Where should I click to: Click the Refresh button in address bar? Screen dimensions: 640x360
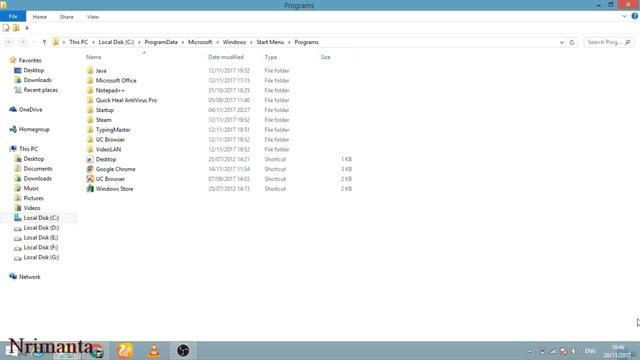point(572,42)
